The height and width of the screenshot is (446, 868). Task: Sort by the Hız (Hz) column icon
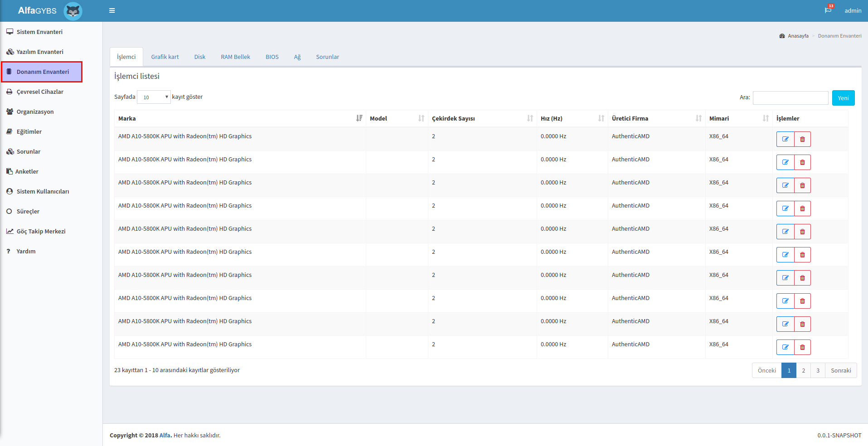pyautogui.click(x=601, y=118)
